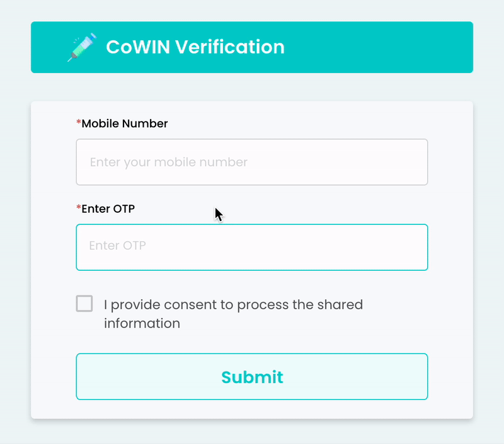Click the syringe icon in the header
This screenshot has height=444, width=504.
click(x=81, y=47)
